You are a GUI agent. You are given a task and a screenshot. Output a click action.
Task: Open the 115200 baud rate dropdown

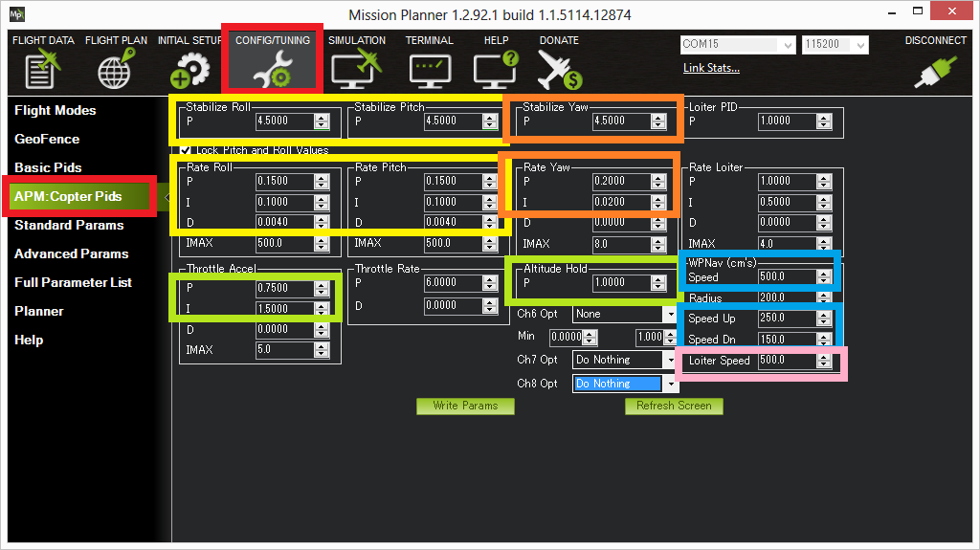(x=861, y=45)
